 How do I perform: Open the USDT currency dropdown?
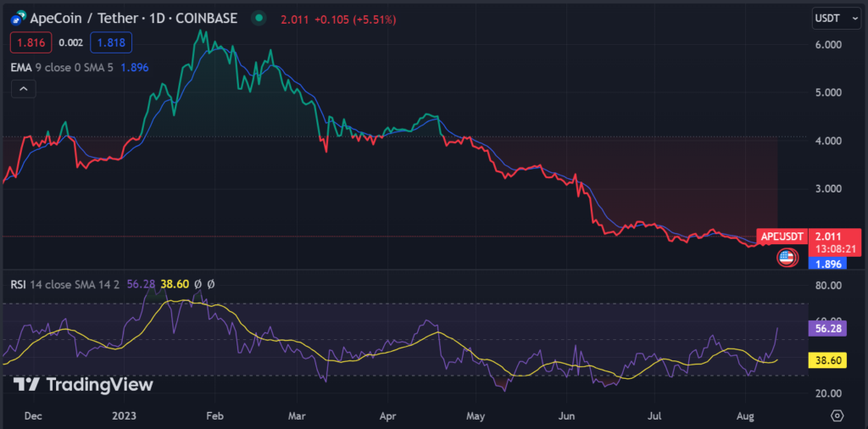(x=835, y=19)
